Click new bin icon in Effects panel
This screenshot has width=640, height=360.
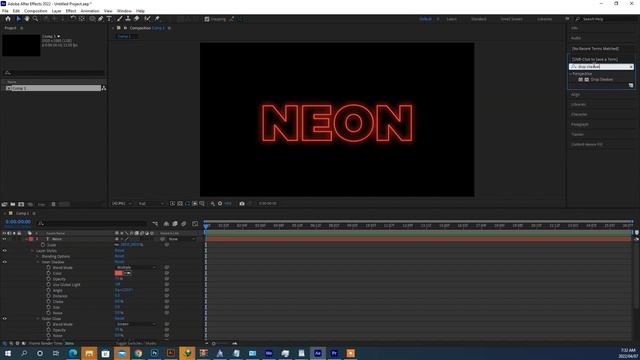point(631,85)
